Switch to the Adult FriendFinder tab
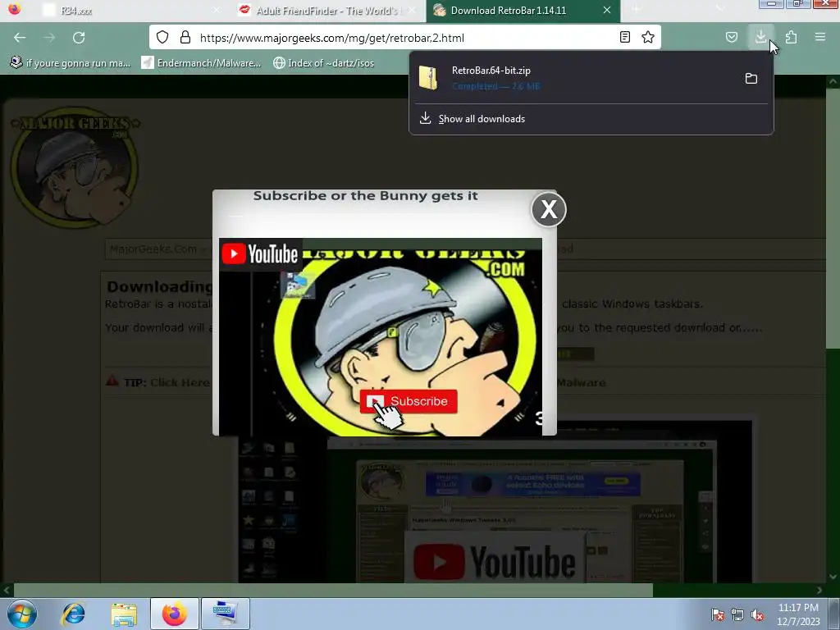The width and height of the screenshot is (840, 630). point(327,11)
